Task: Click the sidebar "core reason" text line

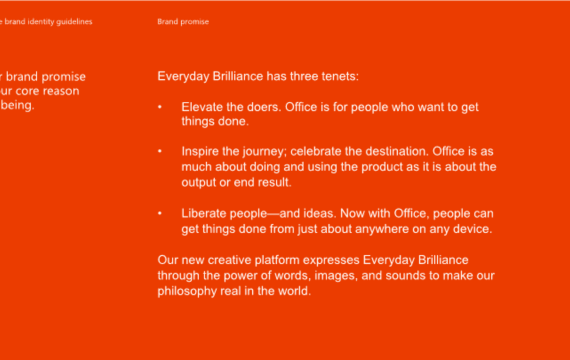Action: click(40, 91)
